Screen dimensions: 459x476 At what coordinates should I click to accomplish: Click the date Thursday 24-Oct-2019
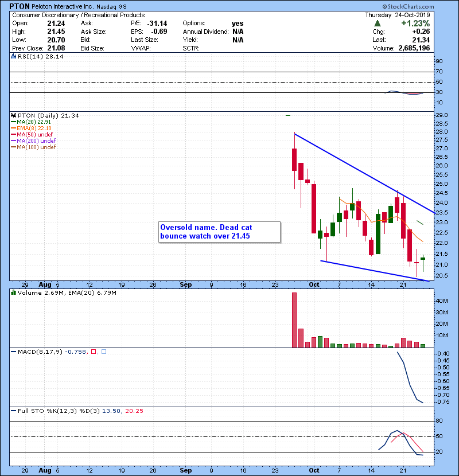(x=398, y=15)
